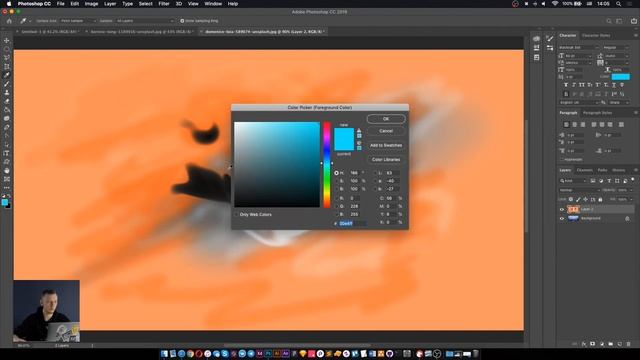Click Character panel text color swatch

click(x=620, y=77)
